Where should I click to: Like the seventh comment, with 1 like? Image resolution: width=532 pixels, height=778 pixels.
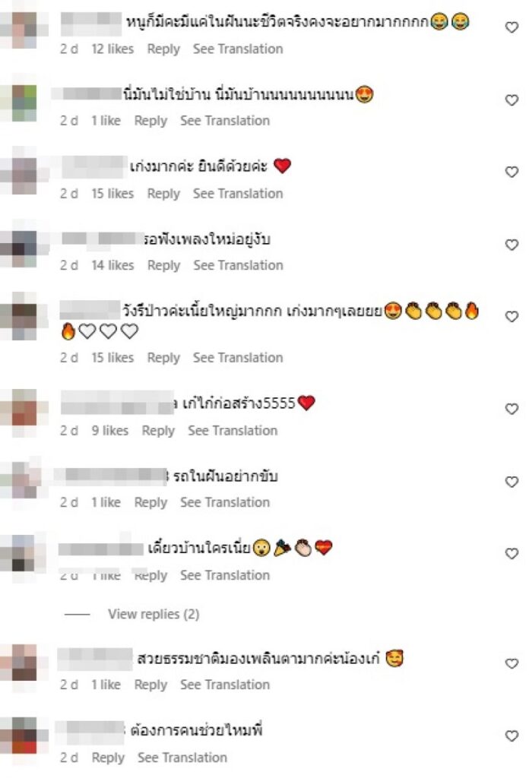point(511,482)
